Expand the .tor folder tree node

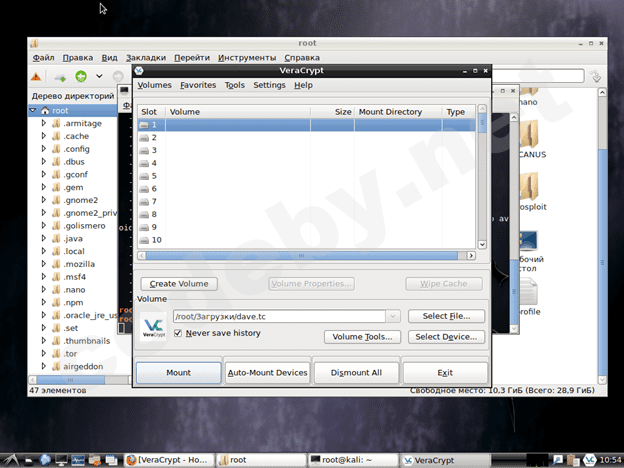44,353
